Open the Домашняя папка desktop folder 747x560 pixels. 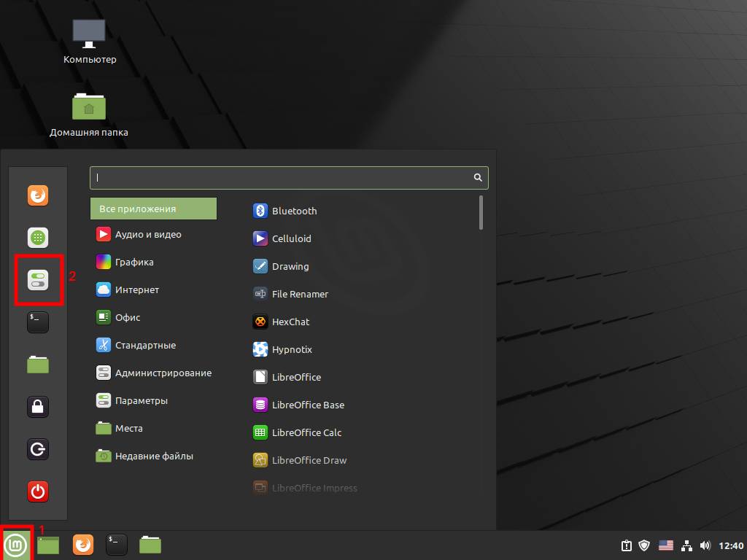point(89,108)
